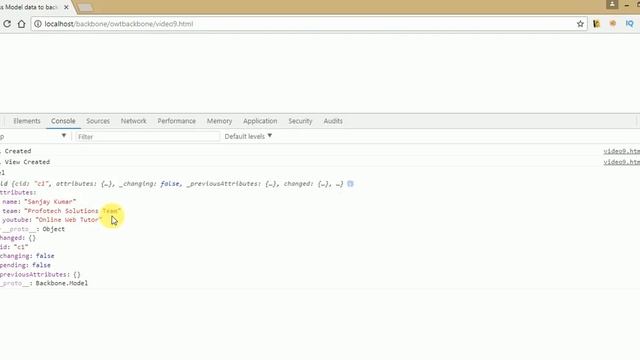Open the Default levels dropdown
This screenshot has height=360, width=640.
click(x=248, y=136)
